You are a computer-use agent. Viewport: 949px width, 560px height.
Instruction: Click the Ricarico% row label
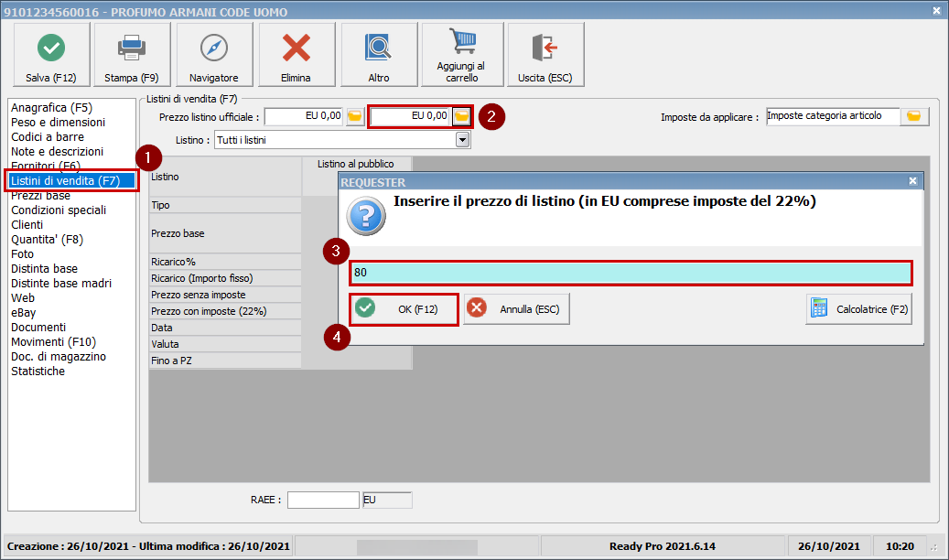(225, 262)
